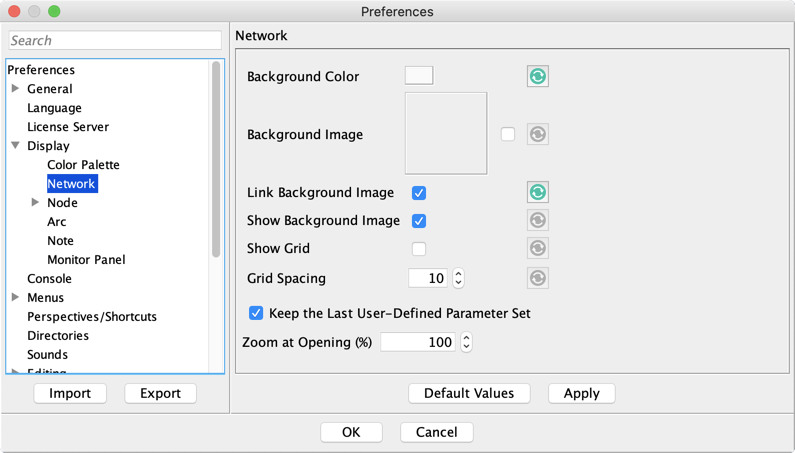This screenshot has height=453, width=795.
Task: Open the Background Color swatch
Action: pos(419,76)
